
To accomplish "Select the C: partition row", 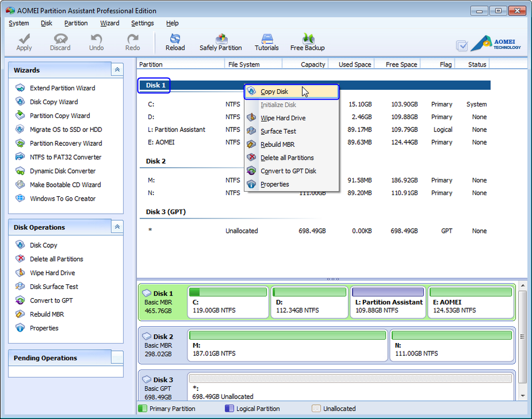I will [x=314, y=104].
